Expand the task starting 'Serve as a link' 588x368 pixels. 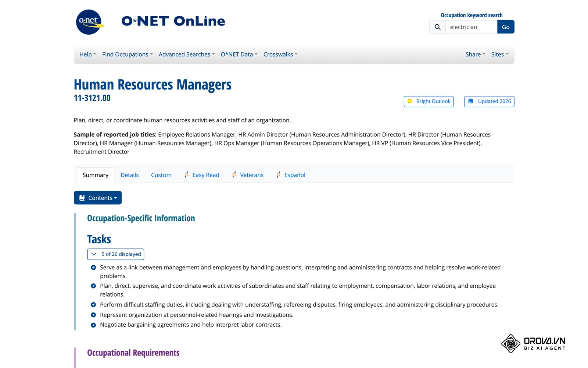[x=93, y=268]
